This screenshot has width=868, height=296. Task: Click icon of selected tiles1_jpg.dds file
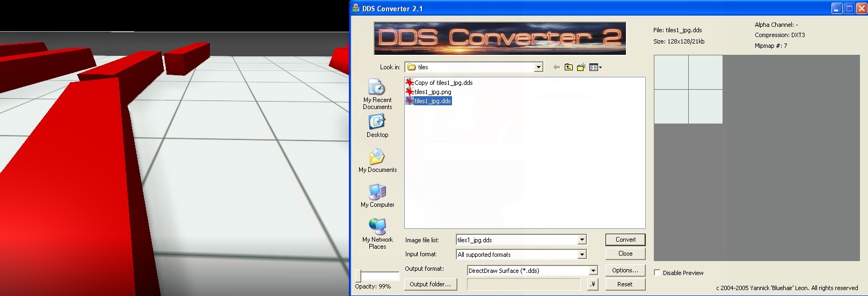tap(410, 101)
